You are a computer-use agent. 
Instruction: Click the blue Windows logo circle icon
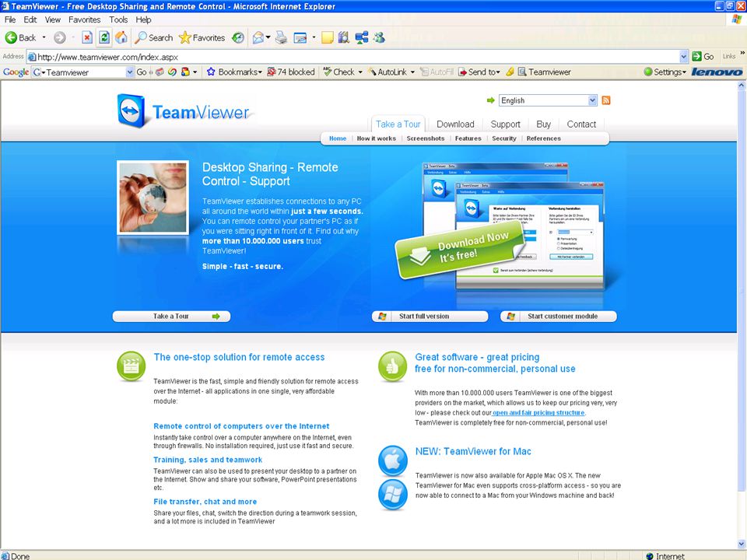point(392,495)
